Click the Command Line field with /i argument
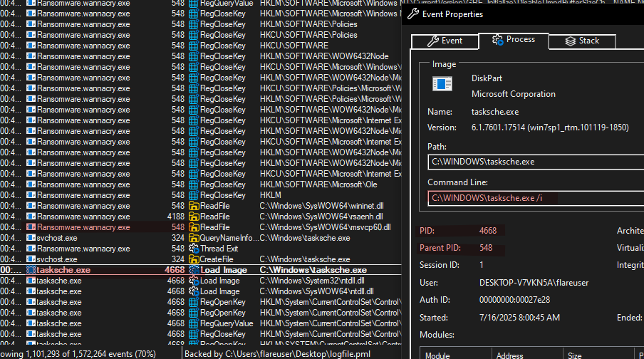The width and height of the screenshot is (644, 359). tap(534, 198)
